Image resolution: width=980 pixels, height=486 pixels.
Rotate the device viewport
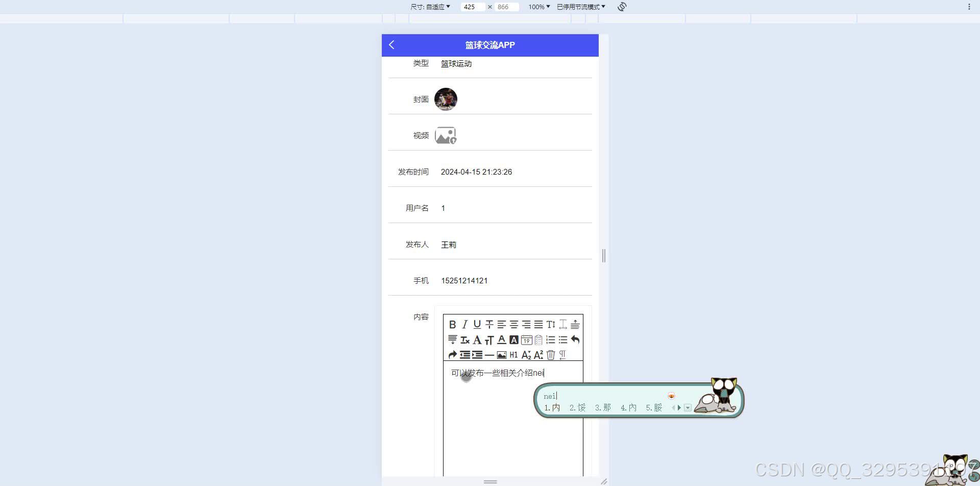tap(622, 7)
